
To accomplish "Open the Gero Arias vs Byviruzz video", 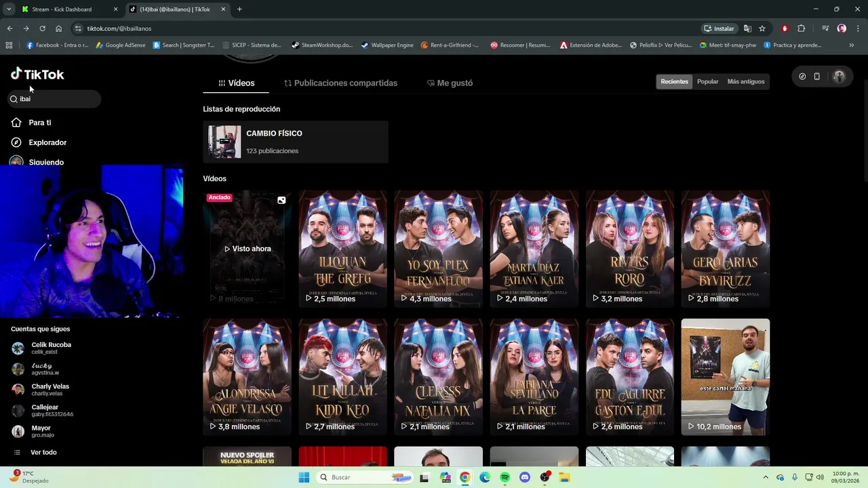I will click(726, 249).
